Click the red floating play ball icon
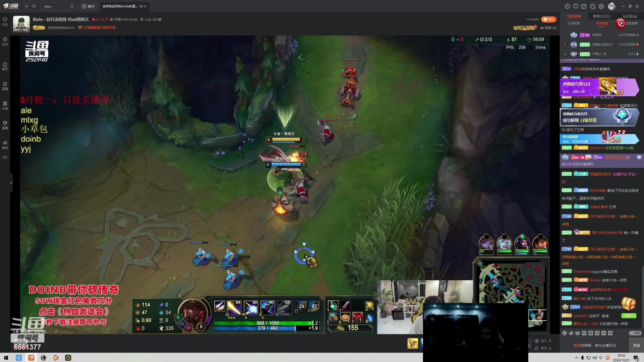Screen dimensions: 644x362 click(x=621, y=23)
